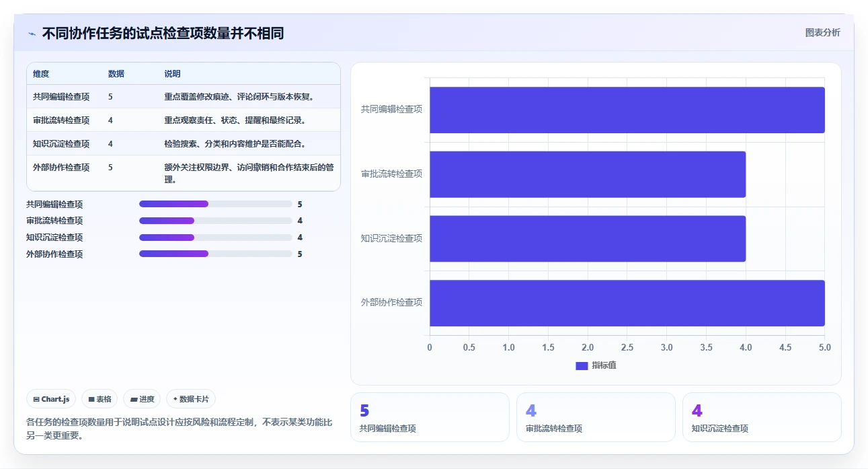Image resolution: width=868 pixels, height=469 pixels.
Task: Click the 数据 column header
Action: [x=116, y=74]
